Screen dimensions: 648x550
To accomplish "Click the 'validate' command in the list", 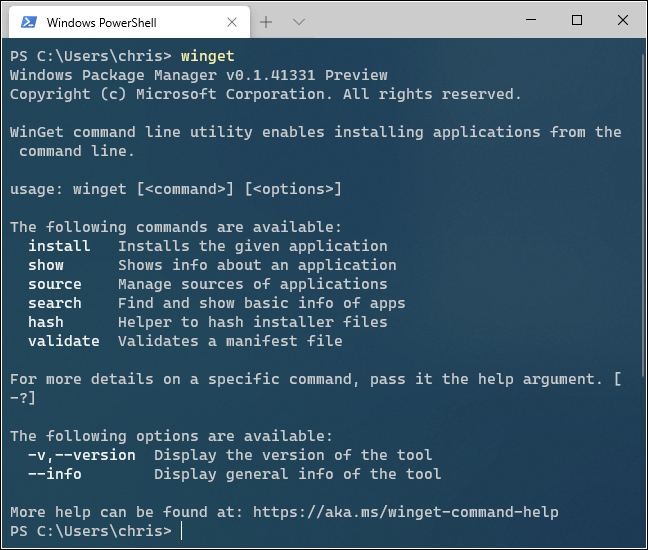I will pyautogui.click(x=64, y=341).
